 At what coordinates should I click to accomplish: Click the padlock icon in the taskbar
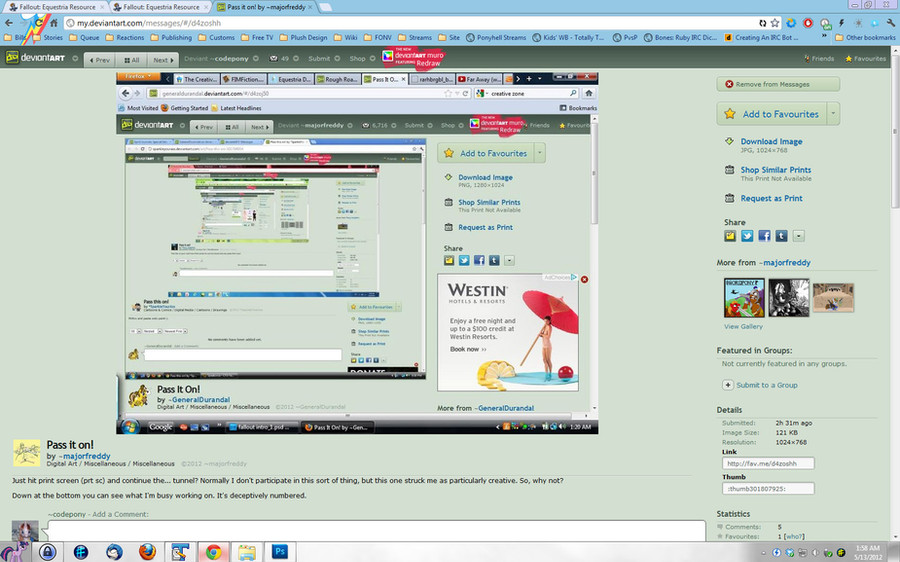pyautogui.click(x=48, y=552)
